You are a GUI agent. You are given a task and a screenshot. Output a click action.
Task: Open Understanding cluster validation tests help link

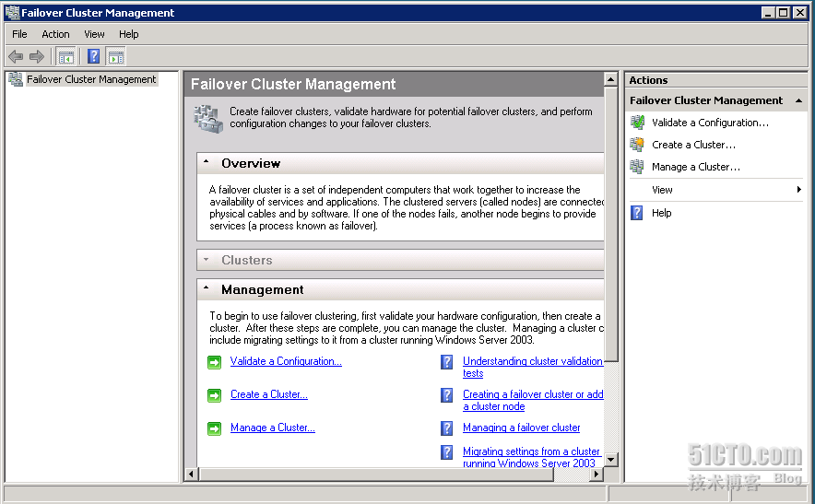pos(533,367)
